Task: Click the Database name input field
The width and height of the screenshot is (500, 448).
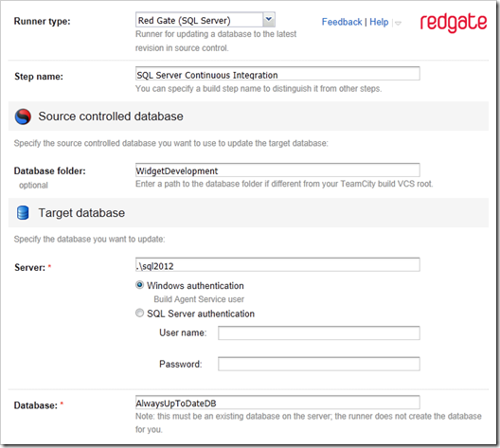Action: [277, 403]
